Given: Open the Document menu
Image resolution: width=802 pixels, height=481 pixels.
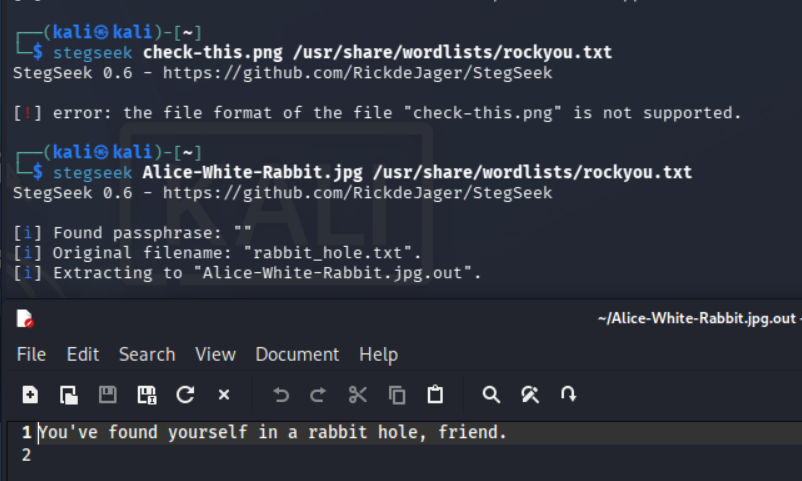Looking at the screenshot, I should [x=297, y=354].
